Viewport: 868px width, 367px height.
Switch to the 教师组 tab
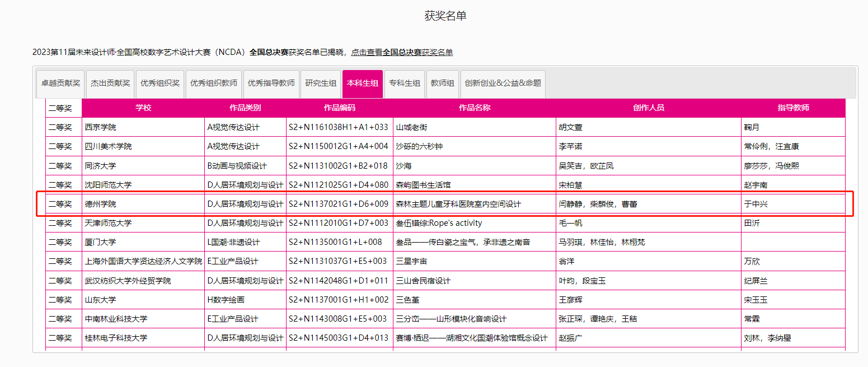[x=442, y=83]
